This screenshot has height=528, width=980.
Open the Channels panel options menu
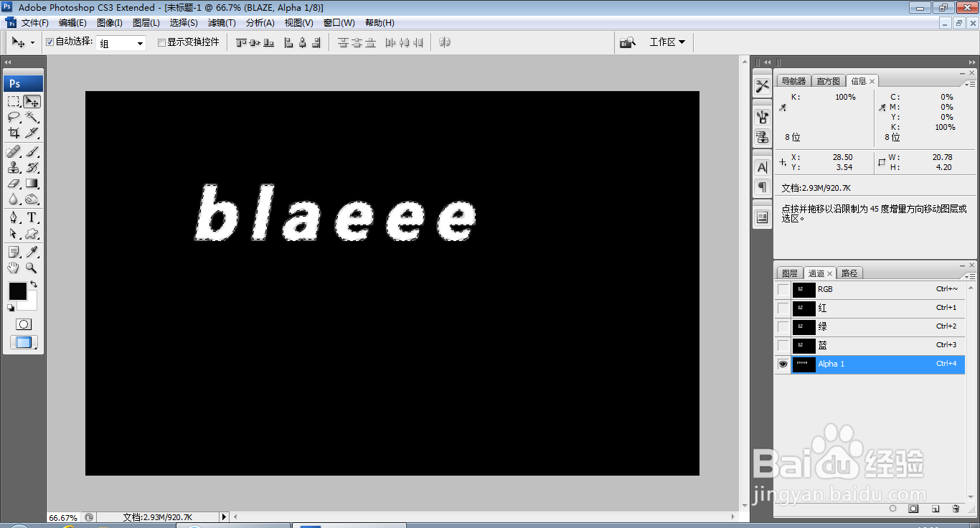coord(970,275)
